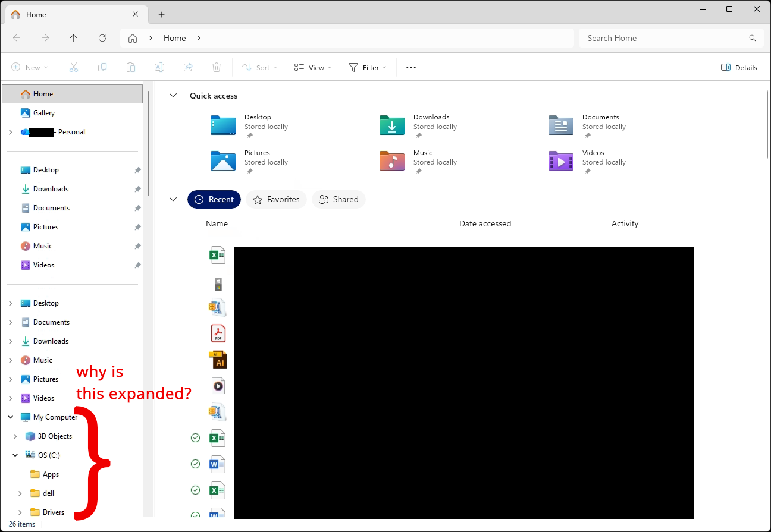Select the Cut icon on the toolbar

(x=74, y=67)
